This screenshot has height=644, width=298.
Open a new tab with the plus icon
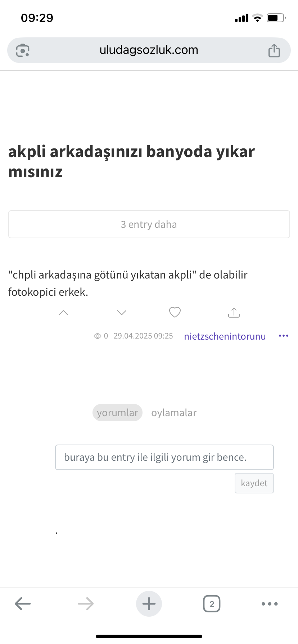[x=149, y=603]
